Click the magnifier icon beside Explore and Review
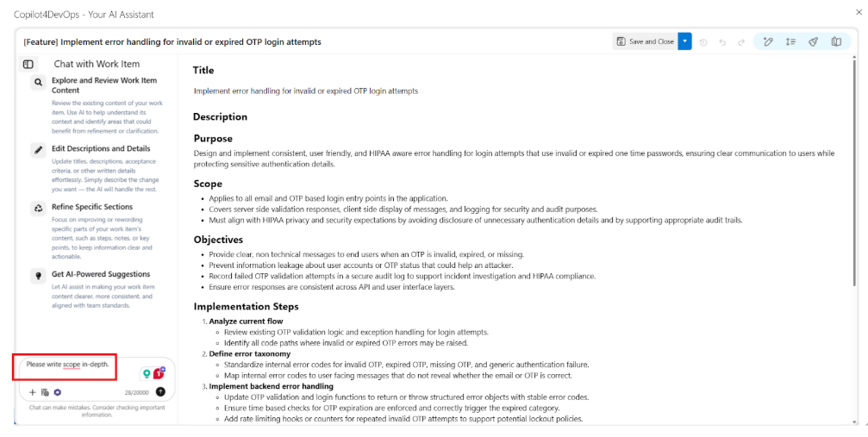The width and height of the screenshot is (868, 437). point(38,83)
